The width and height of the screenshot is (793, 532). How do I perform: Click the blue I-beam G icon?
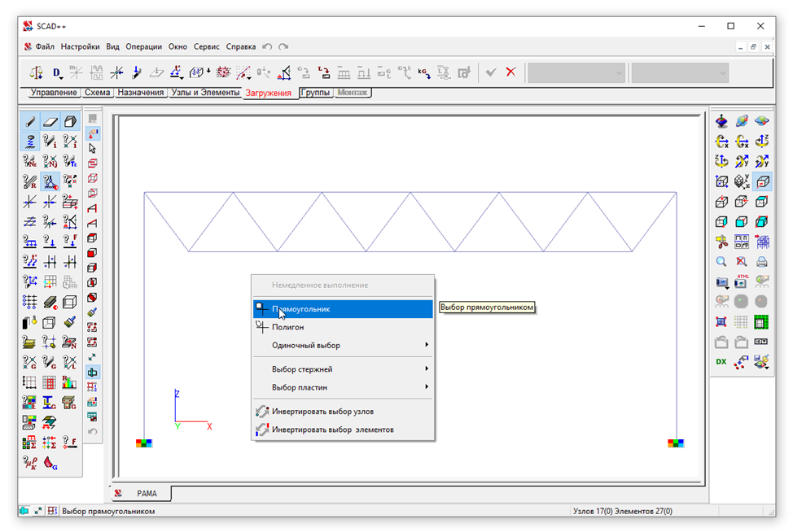pos(50,402)
